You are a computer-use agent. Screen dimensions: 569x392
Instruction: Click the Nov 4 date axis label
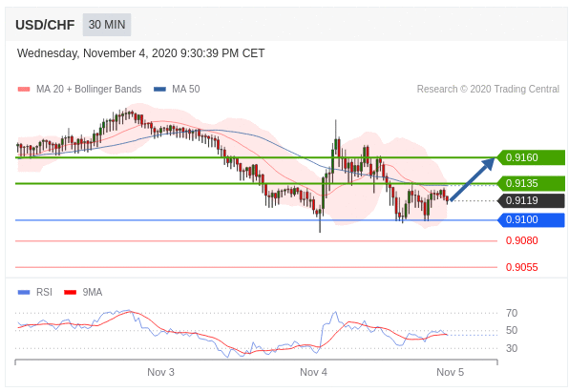tap(313, 372)
